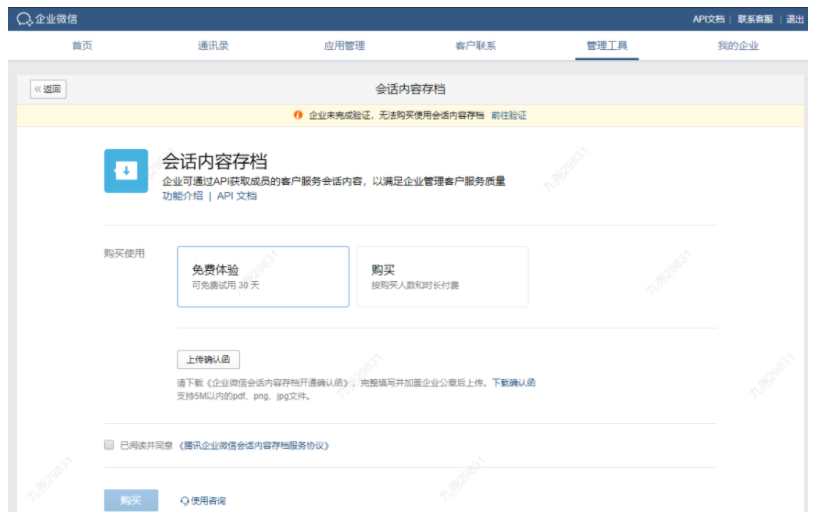Click the 使用咨询 link
The height and width of the screenshot is (522, 815).
click(208, 501)
